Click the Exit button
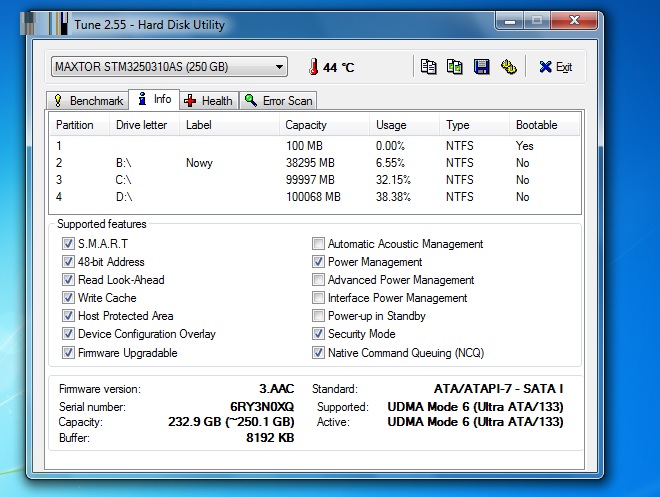 point(555,67)
